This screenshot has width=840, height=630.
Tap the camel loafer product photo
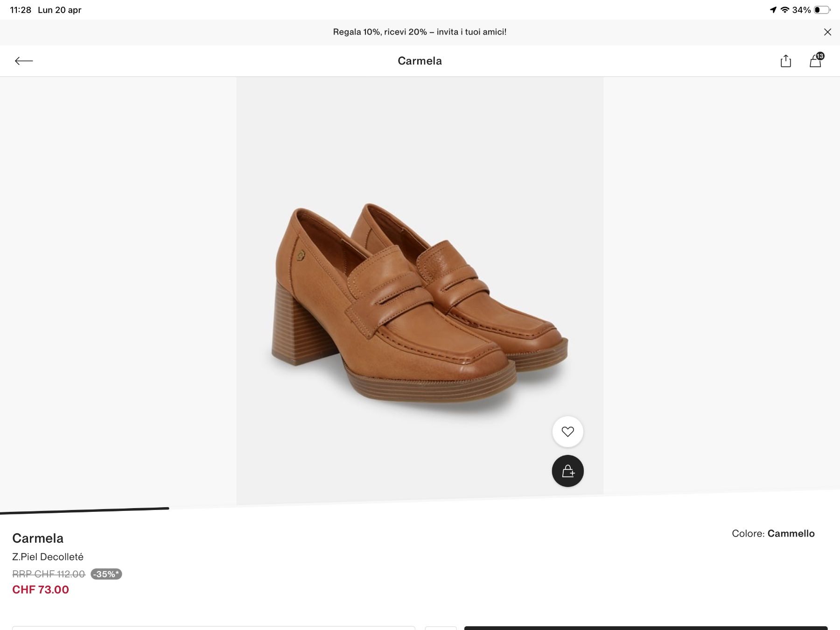[420, 290]
